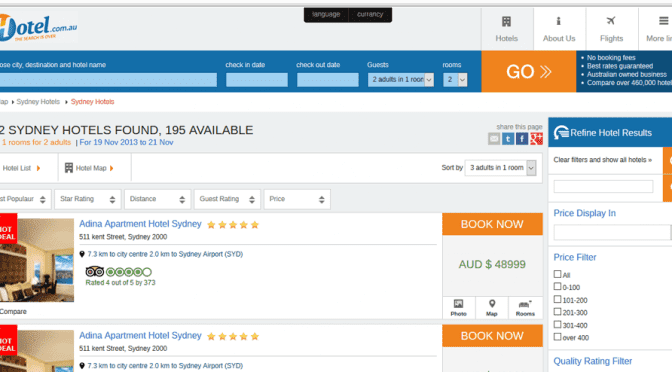672x372 pixels.
Task: Open second Adina Apartment Hotel Sydney title
Action: pos(140,335)
